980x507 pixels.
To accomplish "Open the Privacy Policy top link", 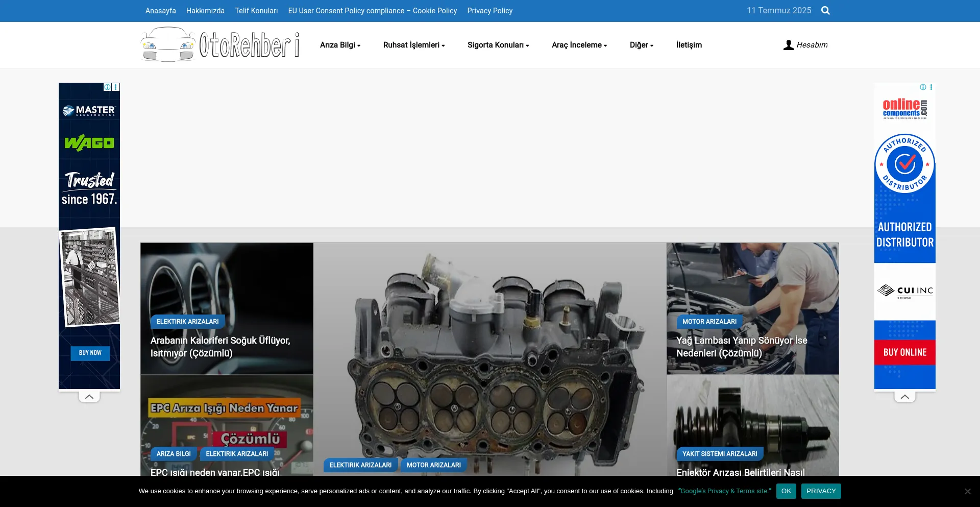I will click(x=490, y=11).
